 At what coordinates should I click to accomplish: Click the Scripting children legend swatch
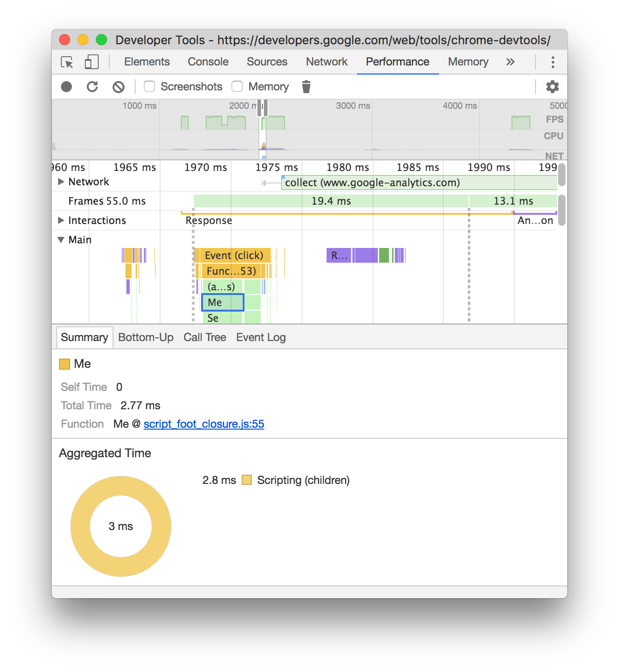(247, 480)
